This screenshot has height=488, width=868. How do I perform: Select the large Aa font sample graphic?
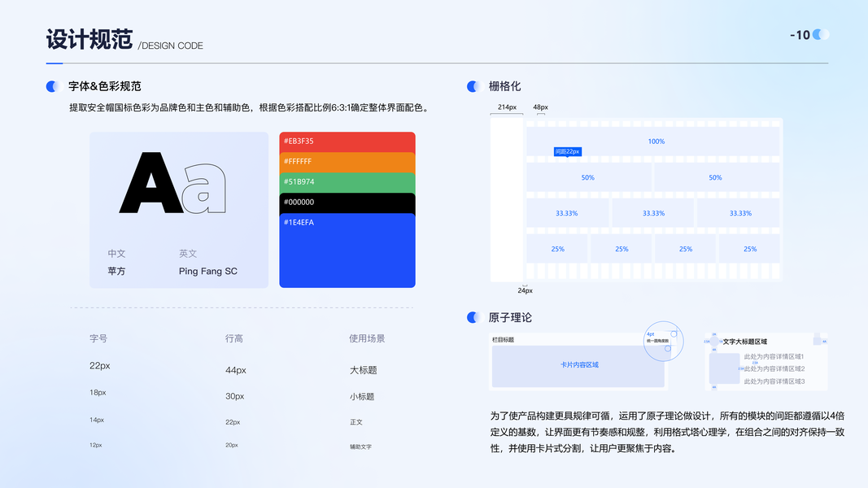[172, 183]
